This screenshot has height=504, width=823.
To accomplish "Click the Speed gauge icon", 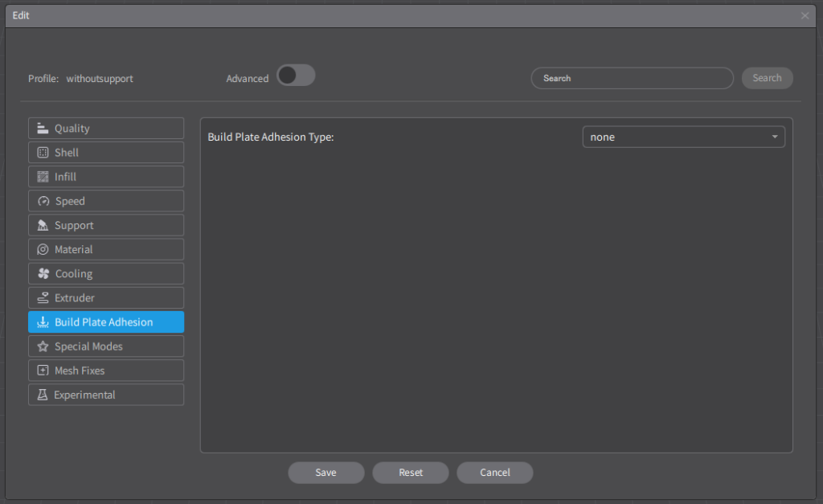I will pos(43,201).
